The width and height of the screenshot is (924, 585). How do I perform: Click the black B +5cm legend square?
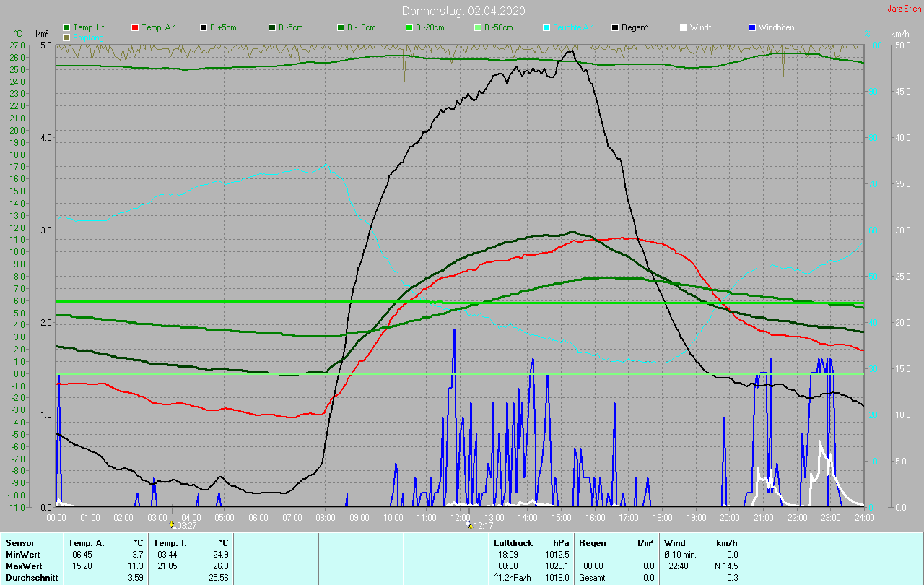(204, 27)
